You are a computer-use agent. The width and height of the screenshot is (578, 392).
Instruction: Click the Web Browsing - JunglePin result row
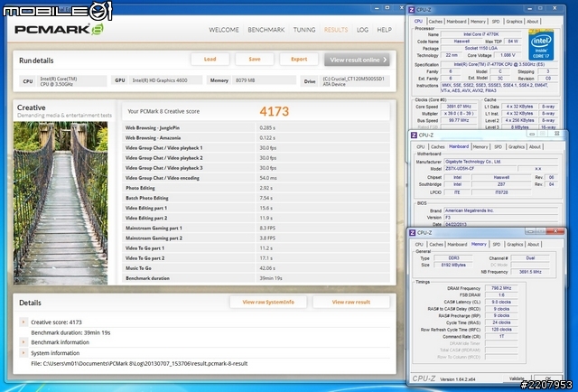256,128
